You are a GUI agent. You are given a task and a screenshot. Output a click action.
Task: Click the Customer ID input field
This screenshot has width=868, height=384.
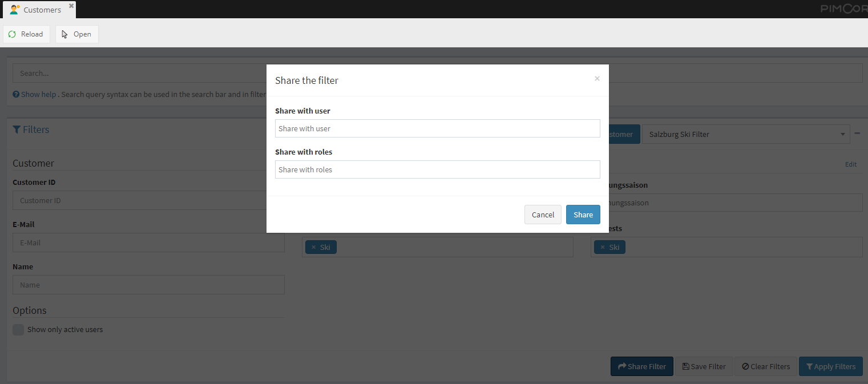[x=148, y=200]
